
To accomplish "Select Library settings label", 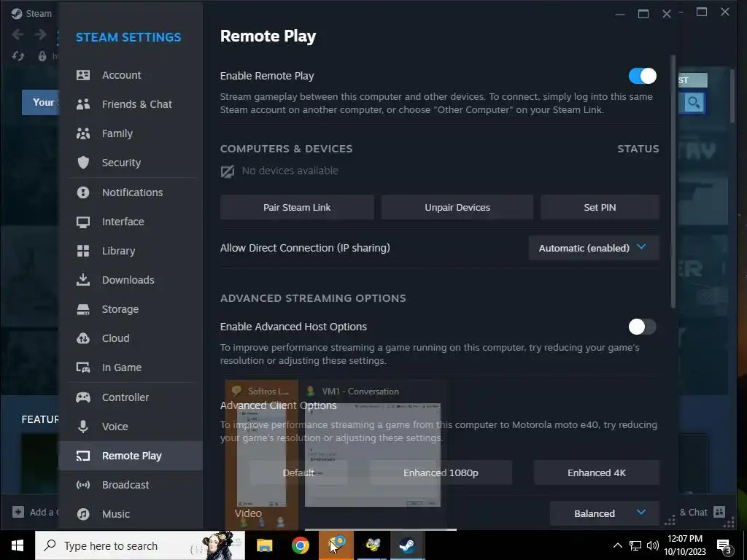I will pos(119,251).
